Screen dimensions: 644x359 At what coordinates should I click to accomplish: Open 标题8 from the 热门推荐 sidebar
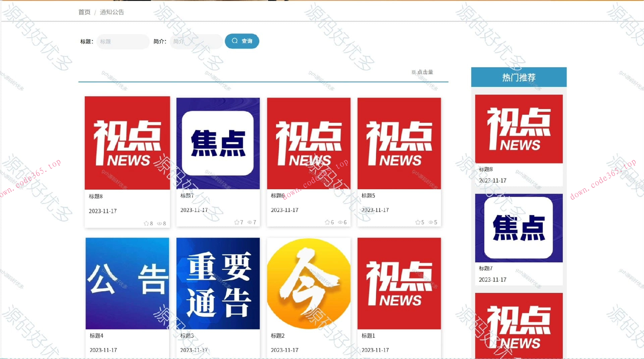click(519, 129)
